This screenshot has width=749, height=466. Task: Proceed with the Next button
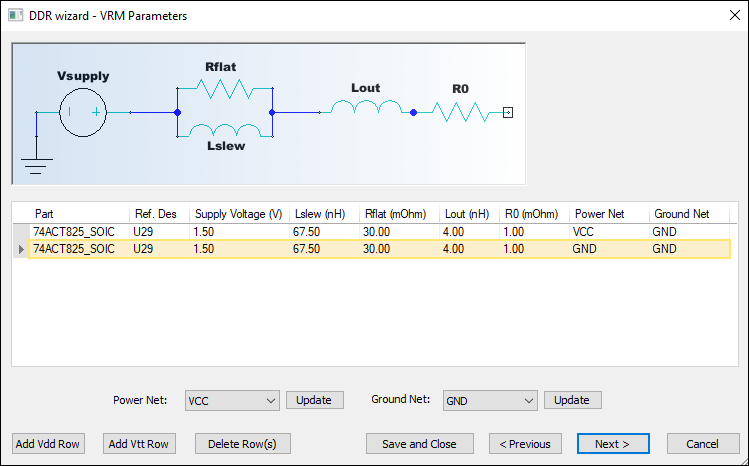coord(612,444)
